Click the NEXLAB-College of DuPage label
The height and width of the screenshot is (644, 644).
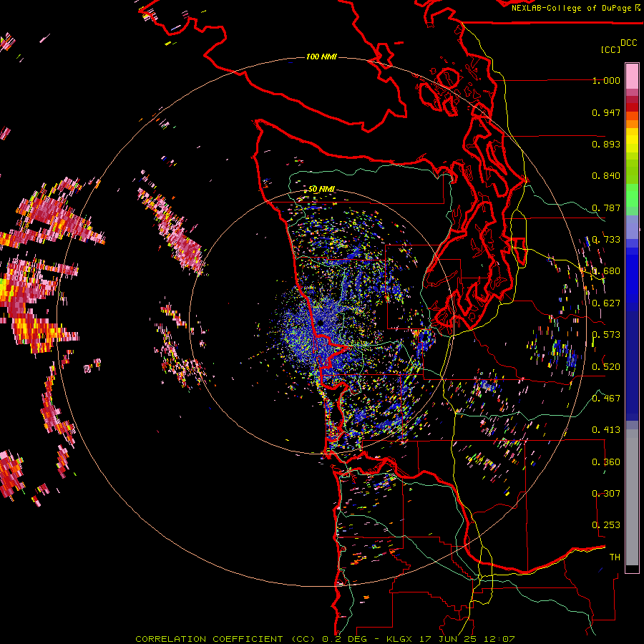[x=576, y=8]
